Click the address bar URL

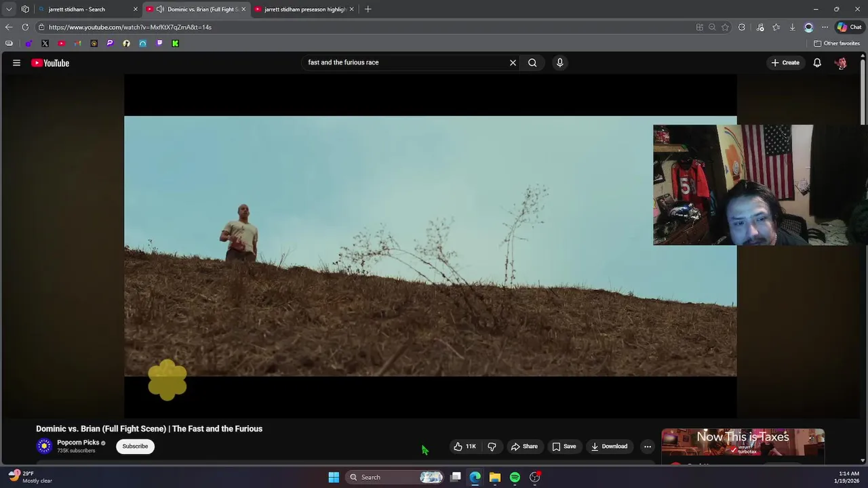tap(130, 27)
